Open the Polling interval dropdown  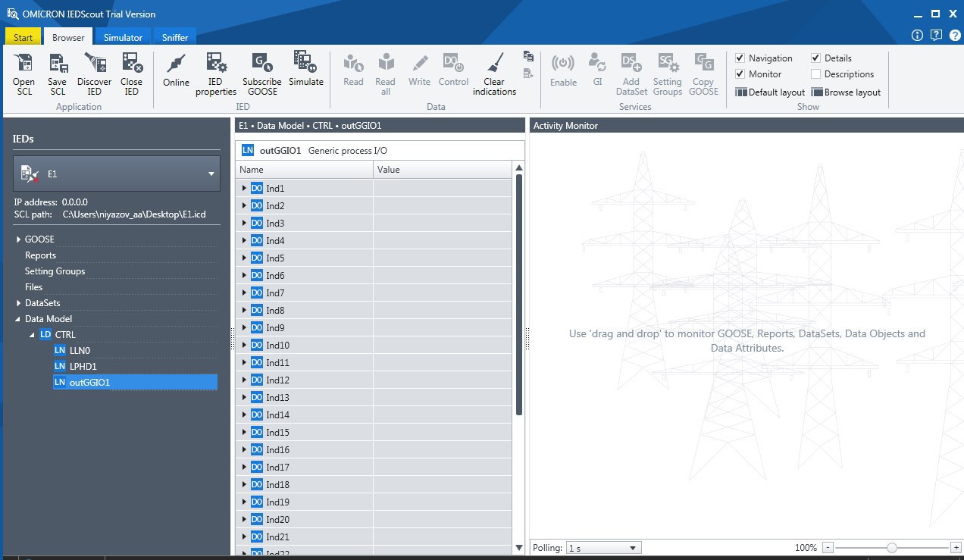(x=603, y=548)
